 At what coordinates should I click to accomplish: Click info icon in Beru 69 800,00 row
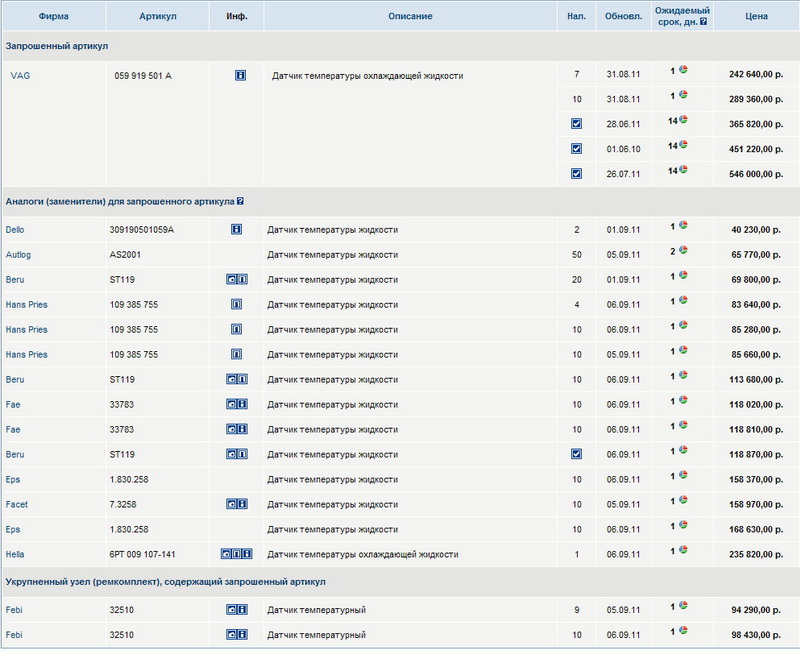(242, 280)
